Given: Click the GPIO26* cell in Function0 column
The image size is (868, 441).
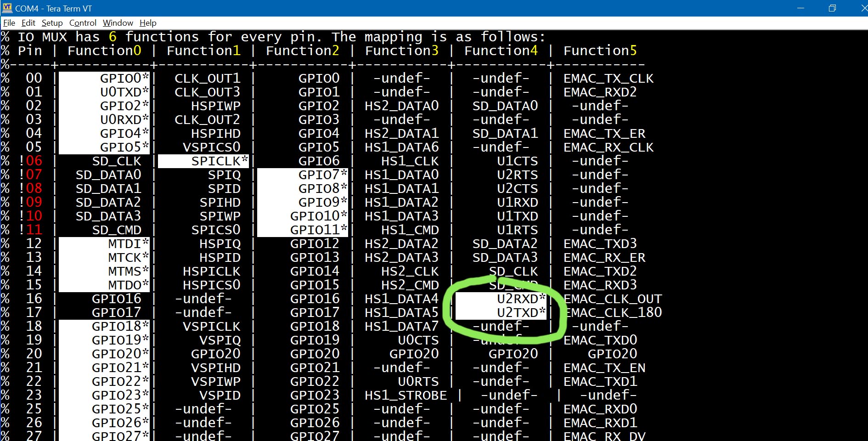Looking at the screenshot, I should tap(104, 423).
